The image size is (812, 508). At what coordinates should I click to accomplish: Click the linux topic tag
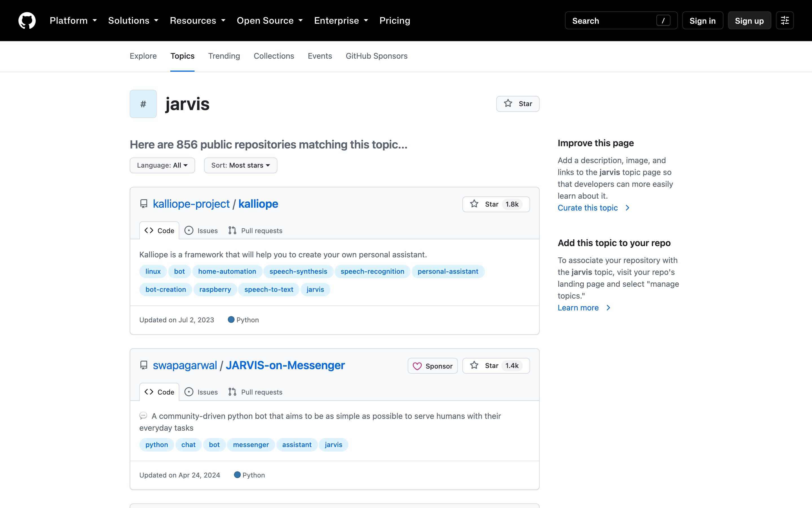tap(153, 271)
